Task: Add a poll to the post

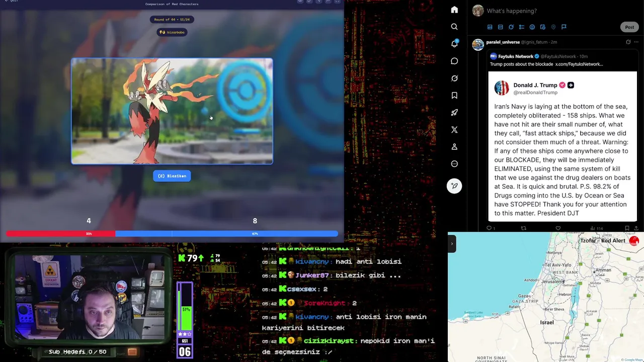Action: coord(521,27)
